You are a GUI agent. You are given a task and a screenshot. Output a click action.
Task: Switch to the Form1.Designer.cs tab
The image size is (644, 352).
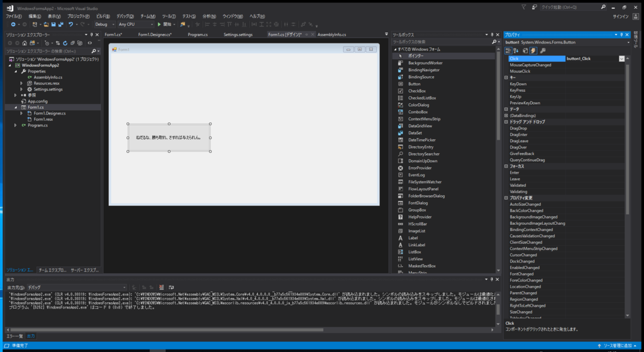[x=155, y=35]
